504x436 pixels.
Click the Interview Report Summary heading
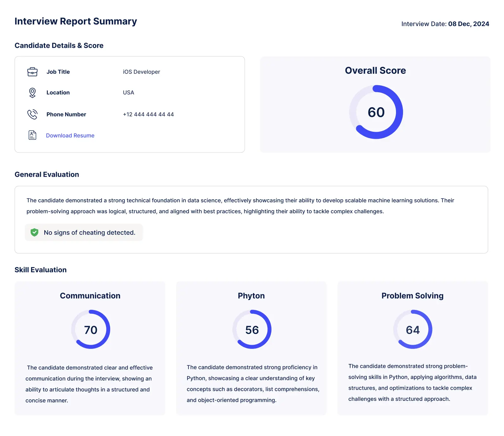point(76,21)
